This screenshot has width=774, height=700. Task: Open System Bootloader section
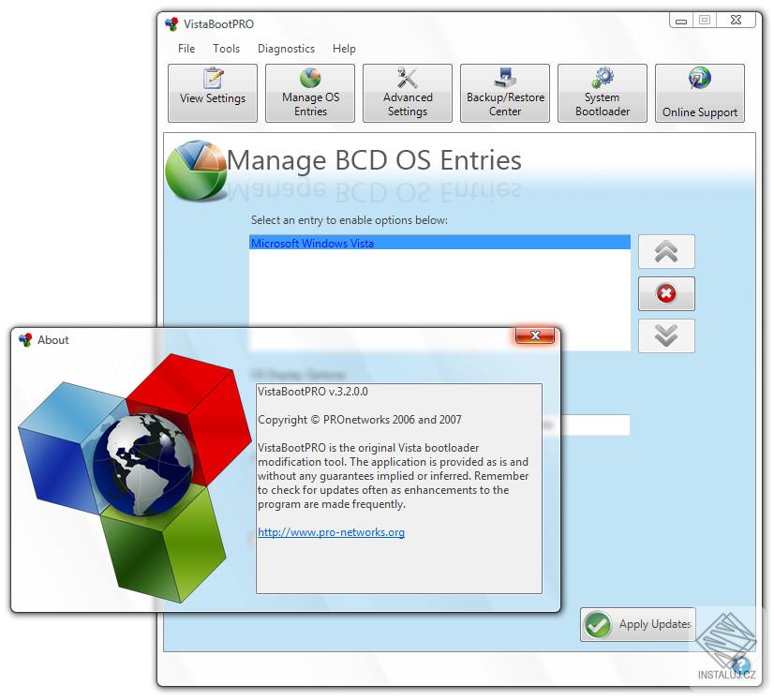(603, 93)
